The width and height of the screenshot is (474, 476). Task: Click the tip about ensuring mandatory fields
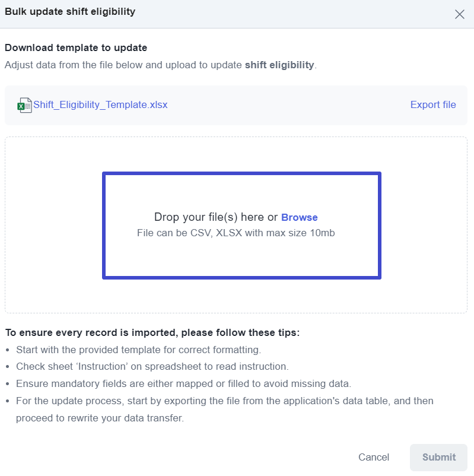click(x=183, y=384)
